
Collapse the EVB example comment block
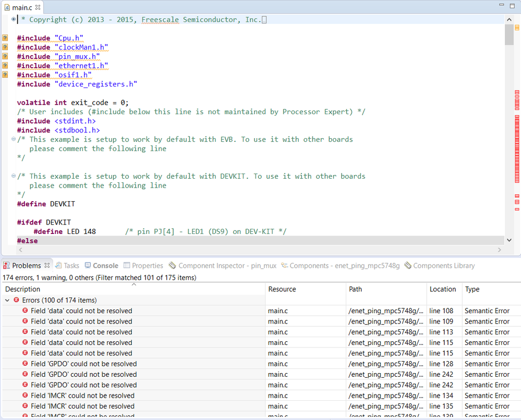point(13,139)
